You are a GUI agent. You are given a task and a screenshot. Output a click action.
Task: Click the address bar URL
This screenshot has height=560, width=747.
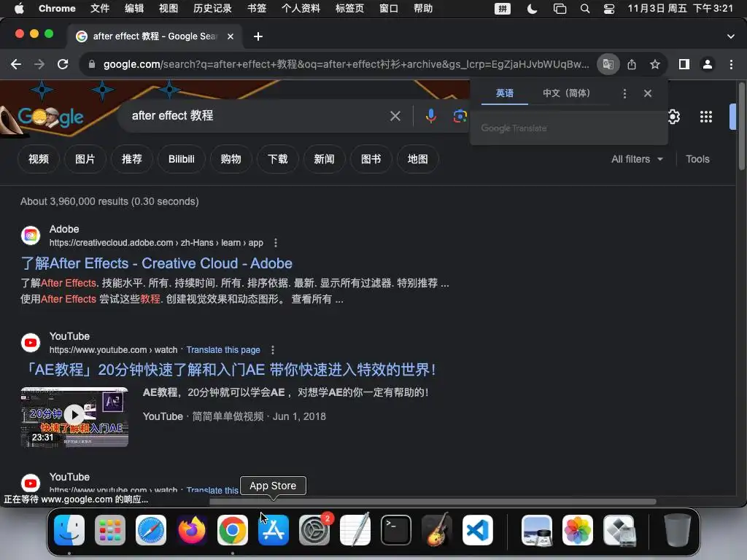pyautogui.click(x=346, y=64)
